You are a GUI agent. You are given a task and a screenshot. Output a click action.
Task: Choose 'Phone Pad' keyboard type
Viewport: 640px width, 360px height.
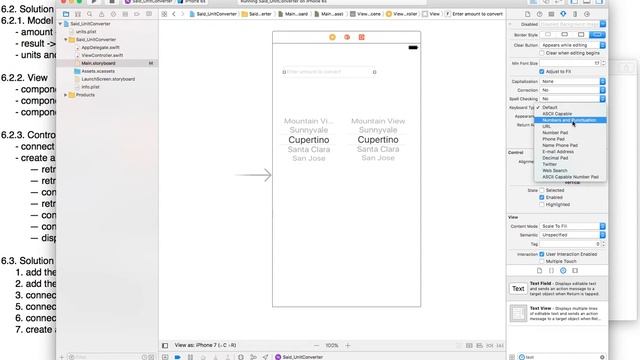(x=570, y=139)
